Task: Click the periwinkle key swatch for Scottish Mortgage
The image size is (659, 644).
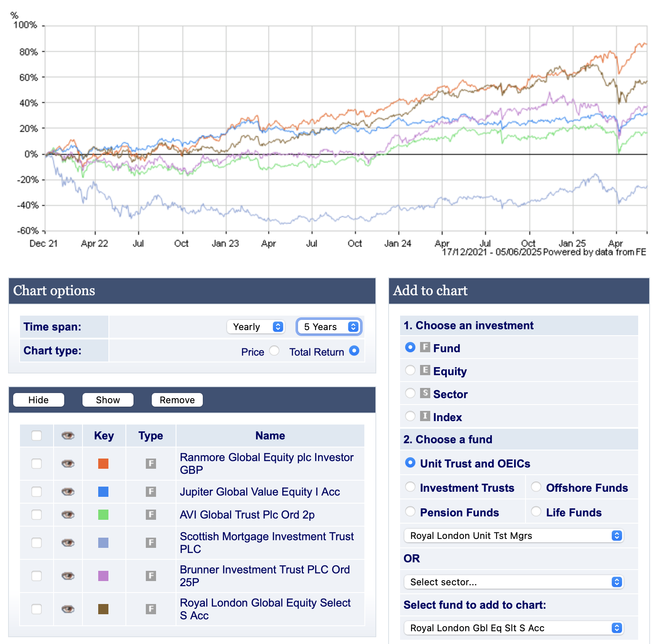Action: [103, 543]
